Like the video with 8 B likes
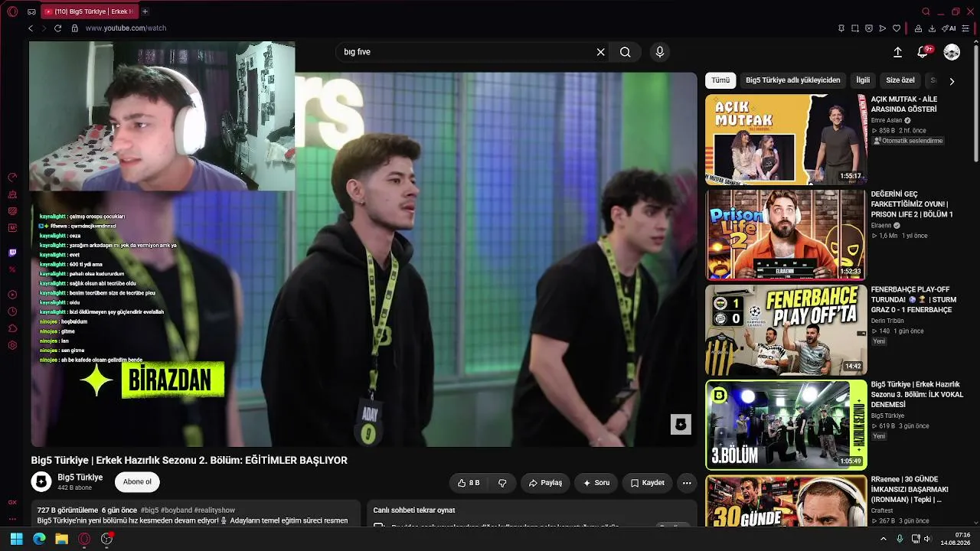This screenshot has width=980, height=551. (469, 483)
